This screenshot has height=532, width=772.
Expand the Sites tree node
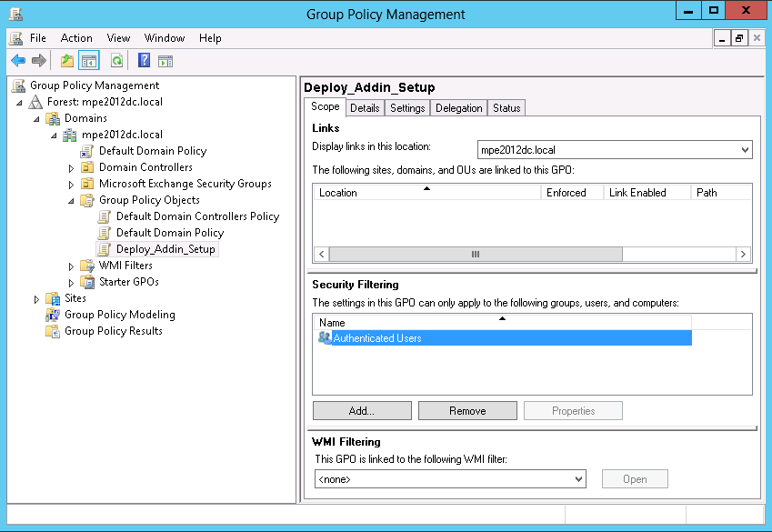pyautogui.click(x=37, y=299)
